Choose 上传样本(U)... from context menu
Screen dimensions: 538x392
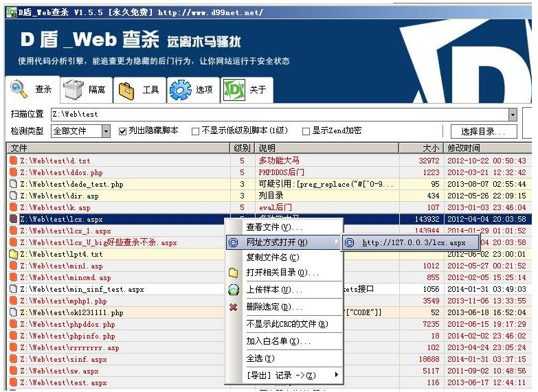pyautogui.click(x=284, y=290)
